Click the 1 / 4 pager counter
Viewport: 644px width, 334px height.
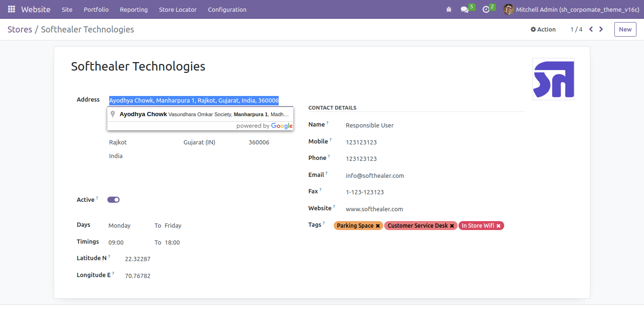click(x=577, y=29)
